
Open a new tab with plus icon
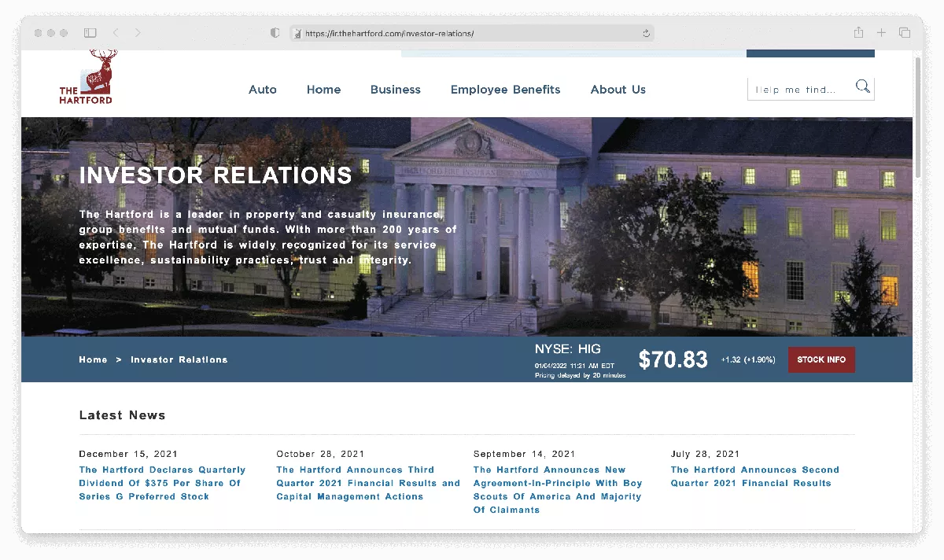point(881,33)
